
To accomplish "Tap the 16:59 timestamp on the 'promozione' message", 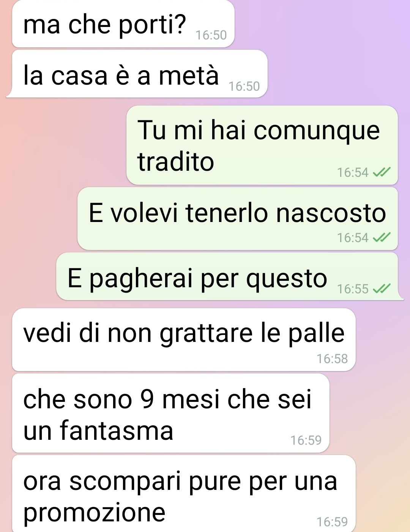I will pyautogui.click(x=332, y=522).
